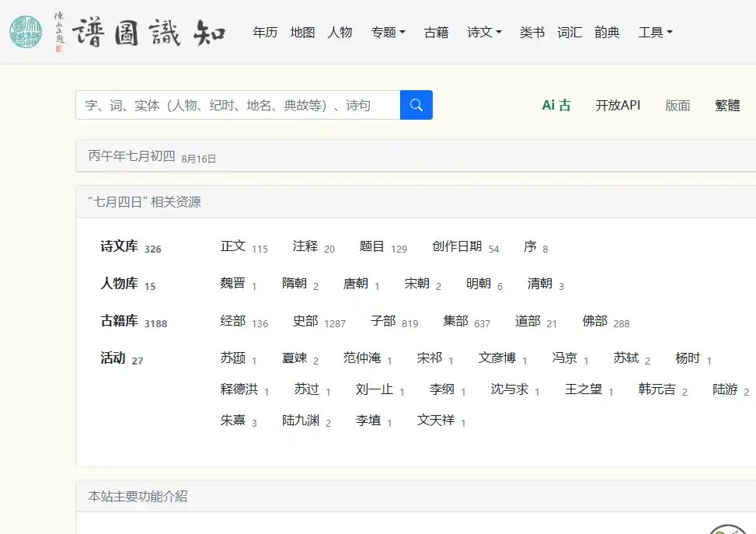Open the 活动 27 category

pyautogui.click(x=121, y=358)
